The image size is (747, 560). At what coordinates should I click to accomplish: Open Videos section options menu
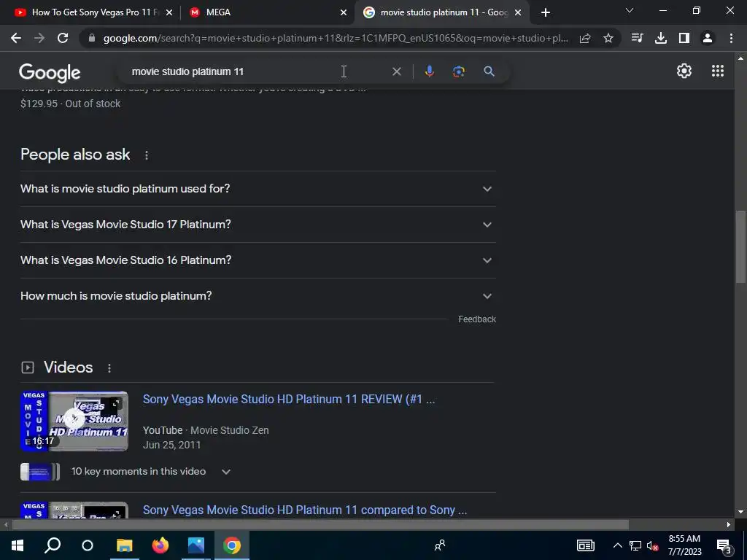109,368
